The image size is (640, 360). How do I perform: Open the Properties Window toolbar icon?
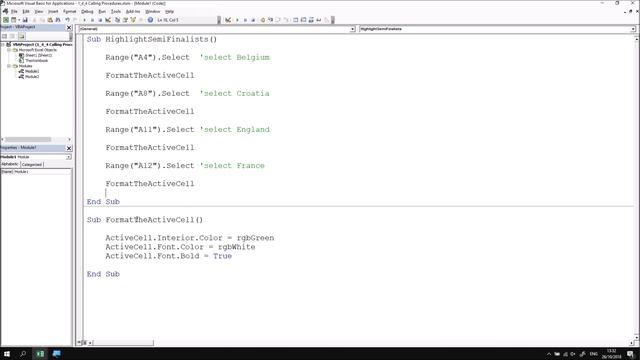[x=125, y=20]
